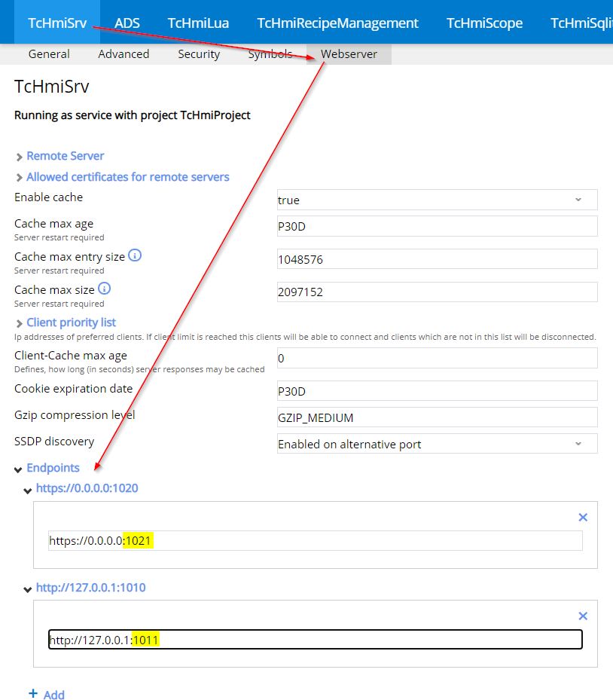Open the Enable cache dropdown

[438, 200]
